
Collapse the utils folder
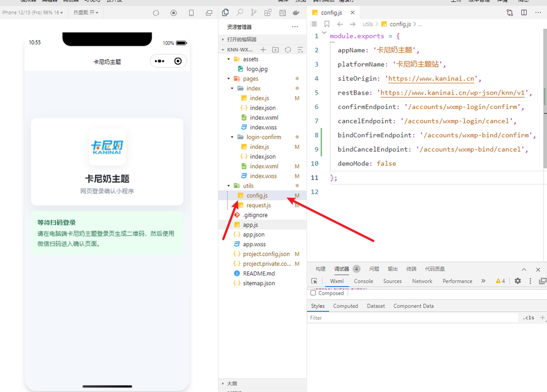pos(229,186)
